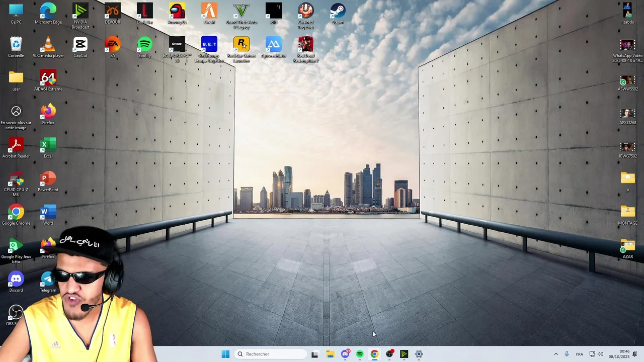644x362 pixels.
Task: Open File Explorer from taskbar
Action: [x=330, y=354]
